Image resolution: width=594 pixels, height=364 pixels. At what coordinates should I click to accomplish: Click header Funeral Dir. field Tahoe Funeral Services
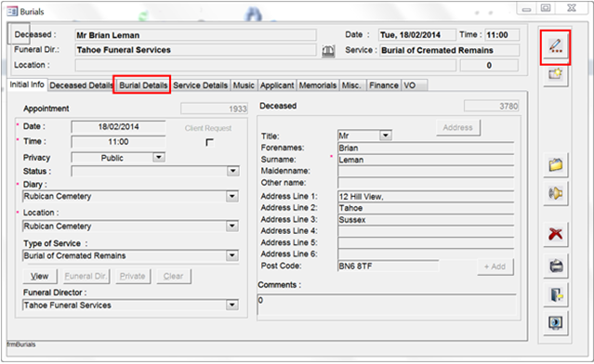195,50
